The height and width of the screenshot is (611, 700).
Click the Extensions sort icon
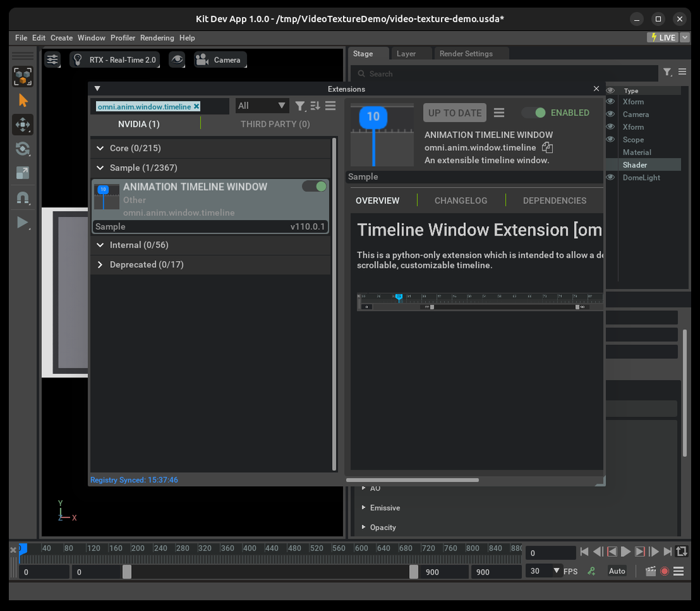315,106
